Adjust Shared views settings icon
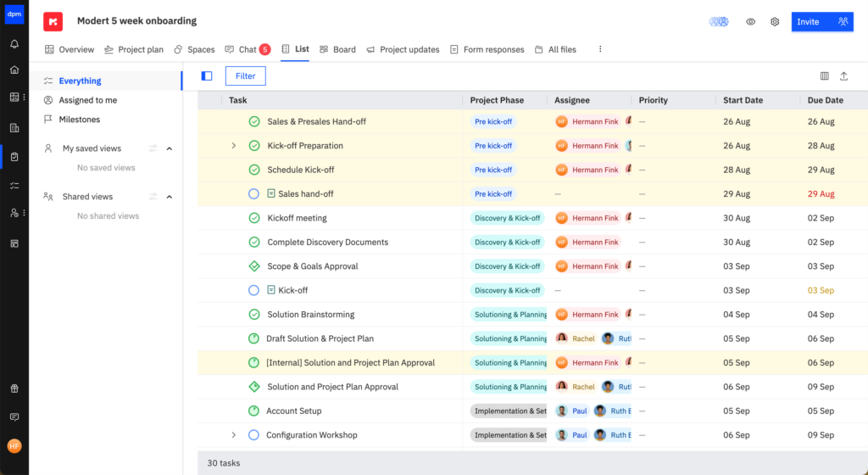868x475 pixels. click(x=153, y=197)
